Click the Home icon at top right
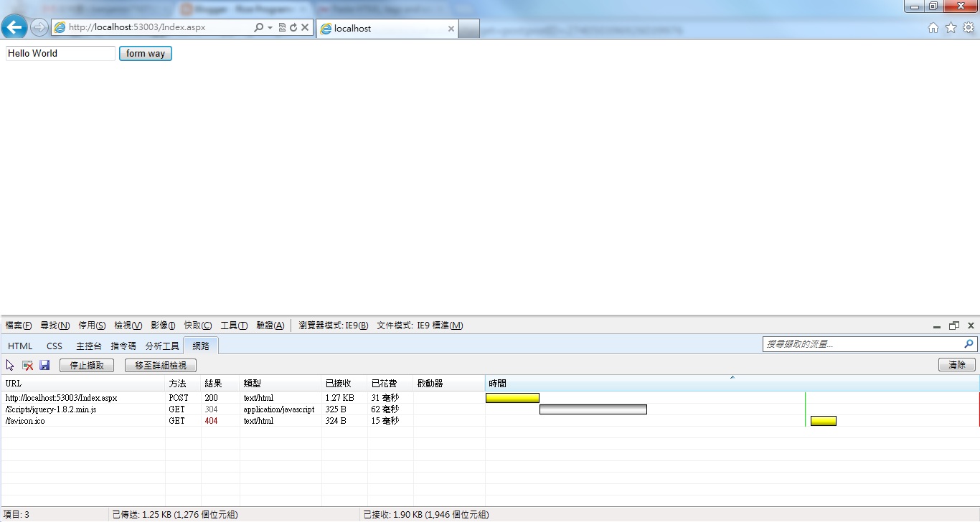Screen dimensions: 980x522 point(933,28)
